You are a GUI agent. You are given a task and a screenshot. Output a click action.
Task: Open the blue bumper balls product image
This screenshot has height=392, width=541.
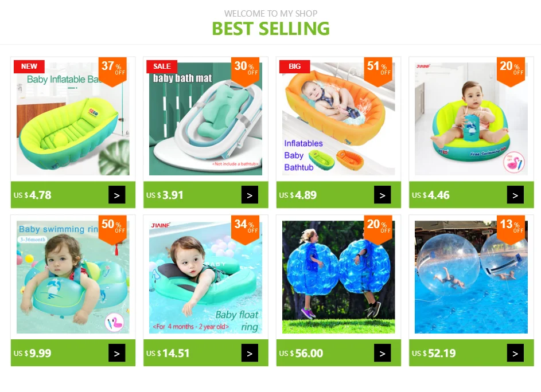pyautogui.click(x=338, y=277)
